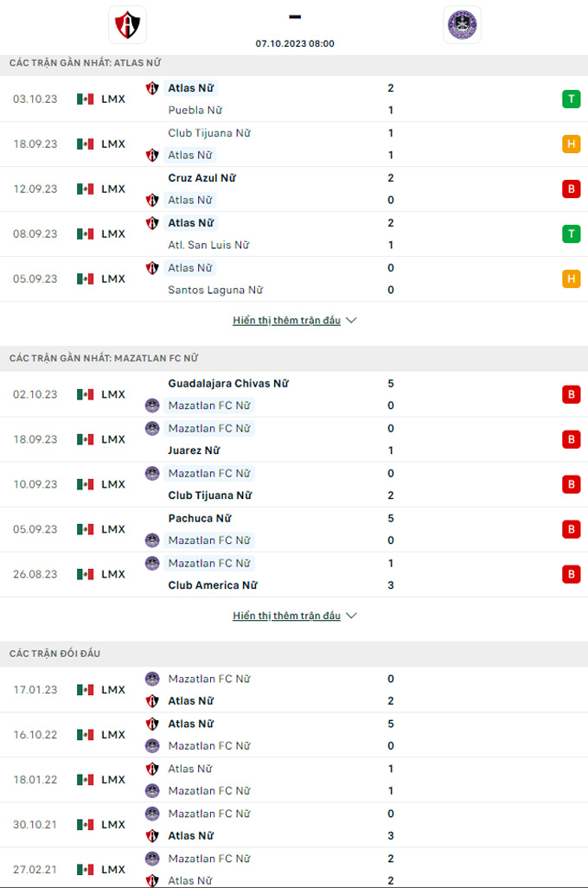
Task: Click the Mazatlan FC Nữ icon in the Juarez match
Action: tap(152, 428)
